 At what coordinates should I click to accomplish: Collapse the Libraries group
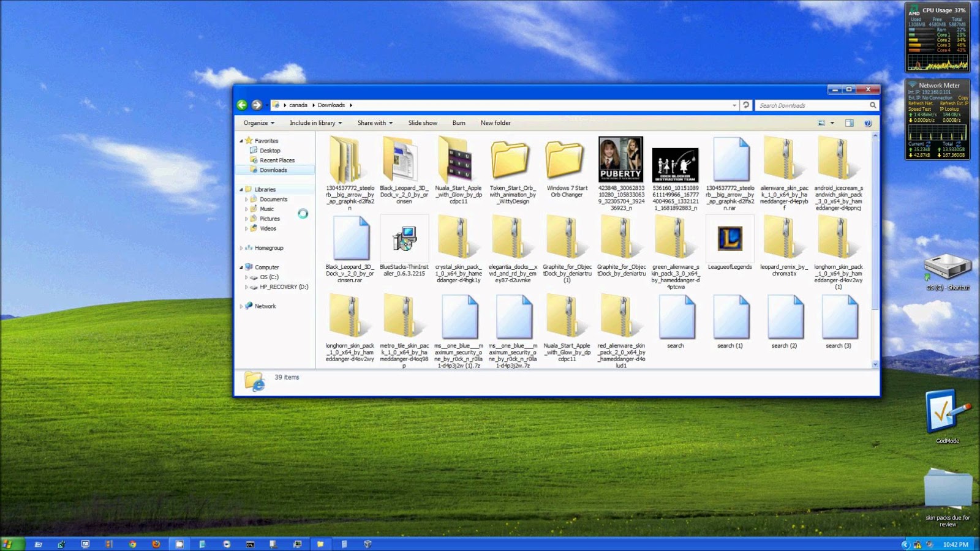[241, 190]
